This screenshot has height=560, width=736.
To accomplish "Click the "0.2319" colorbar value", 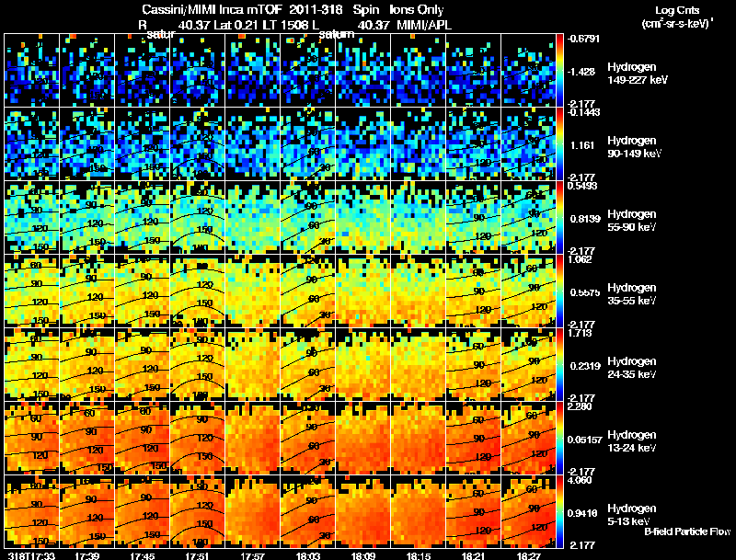I will coord(585,366).
